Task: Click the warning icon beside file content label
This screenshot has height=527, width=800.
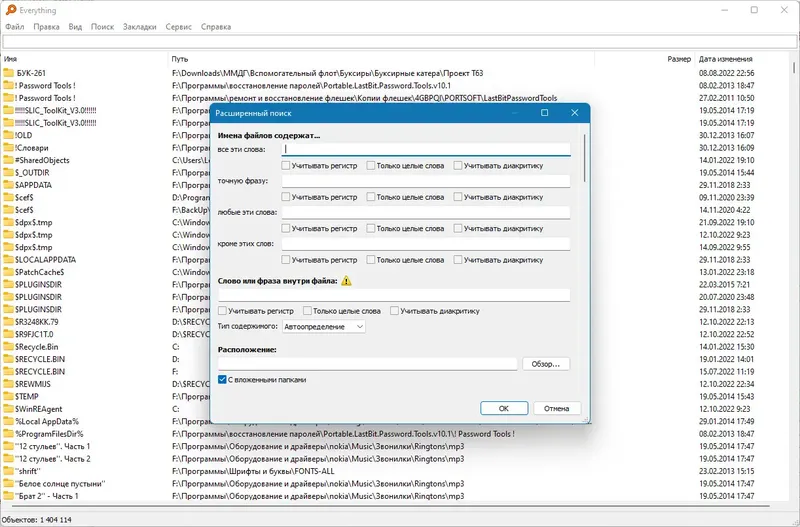Action: coord(346,281)
